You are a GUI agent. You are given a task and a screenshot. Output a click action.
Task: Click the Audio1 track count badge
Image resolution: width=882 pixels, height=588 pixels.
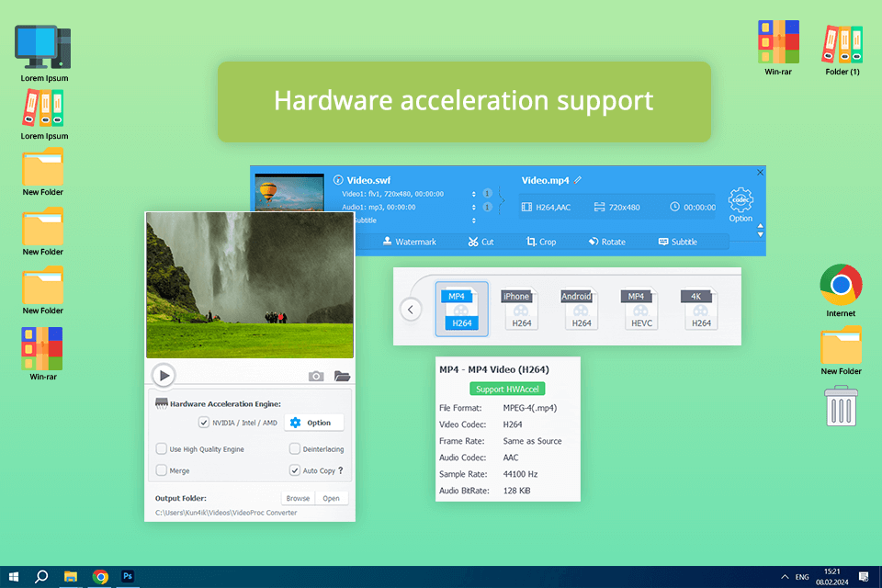tap(487, 207)
